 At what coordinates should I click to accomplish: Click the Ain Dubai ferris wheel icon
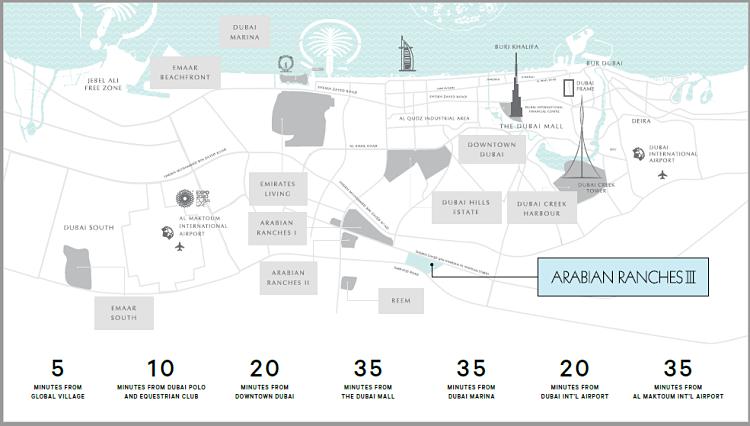click(286, 64)
